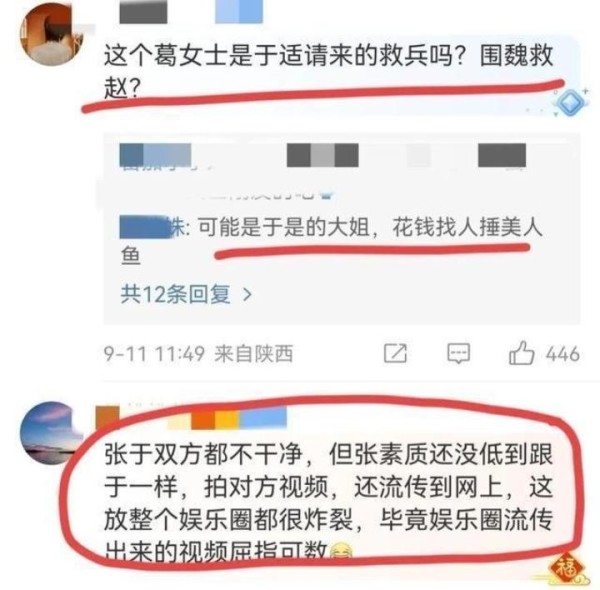Tap the 446 like count
600x590 pixels.
pyautogui.click(x=562, y=354)
